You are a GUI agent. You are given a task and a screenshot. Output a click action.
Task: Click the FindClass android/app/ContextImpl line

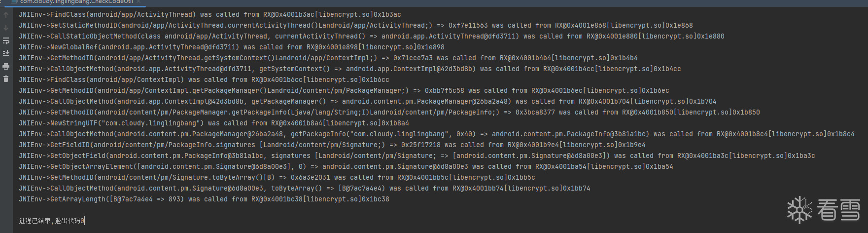tap(204, 80)
